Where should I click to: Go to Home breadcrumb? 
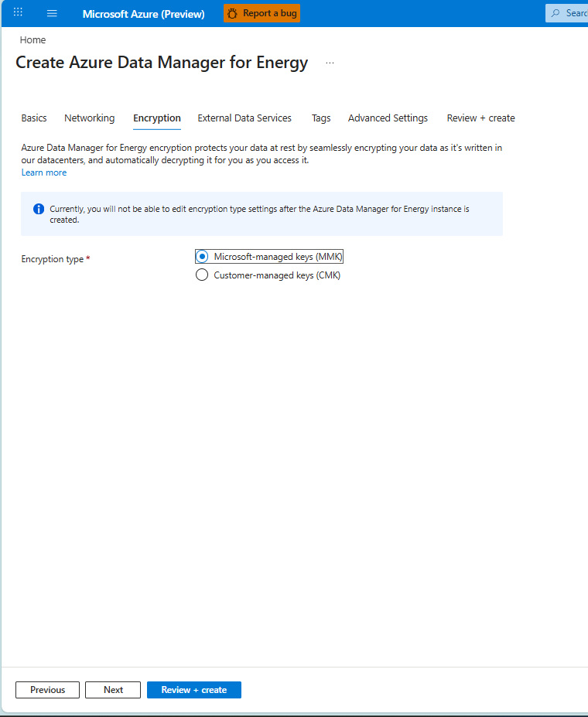32,39
